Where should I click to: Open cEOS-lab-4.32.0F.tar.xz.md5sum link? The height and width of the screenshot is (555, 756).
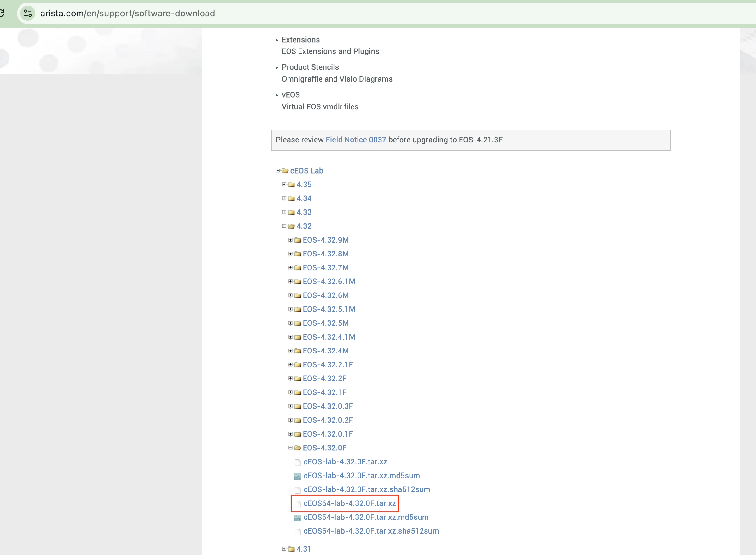(x=362, y=476)
